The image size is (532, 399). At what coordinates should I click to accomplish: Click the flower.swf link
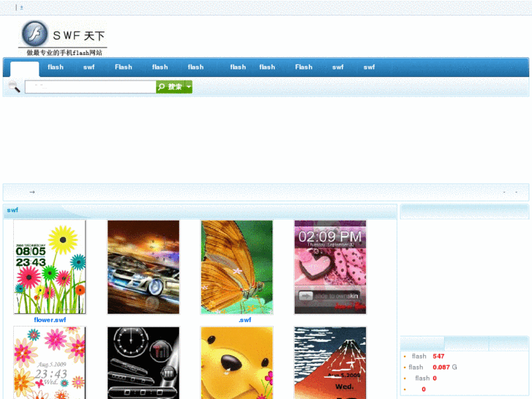click(x=50, y=320)
